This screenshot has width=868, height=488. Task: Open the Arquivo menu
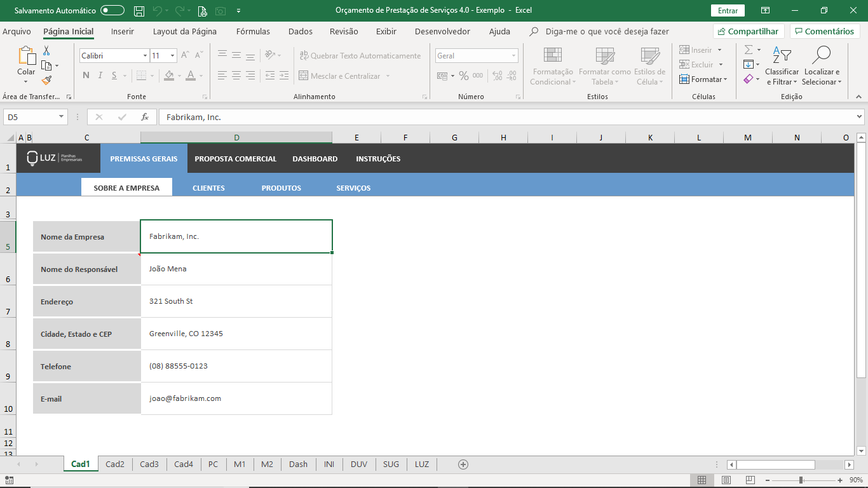point(17,31)
